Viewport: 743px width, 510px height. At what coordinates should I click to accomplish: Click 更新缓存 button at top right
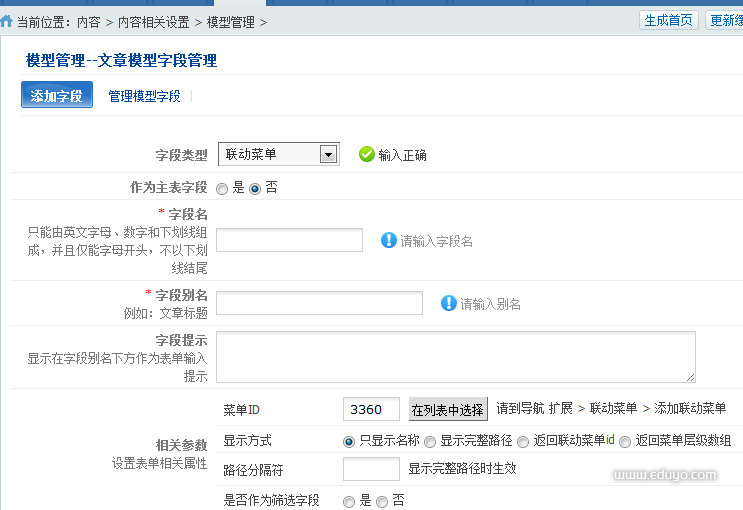point(724,20)
